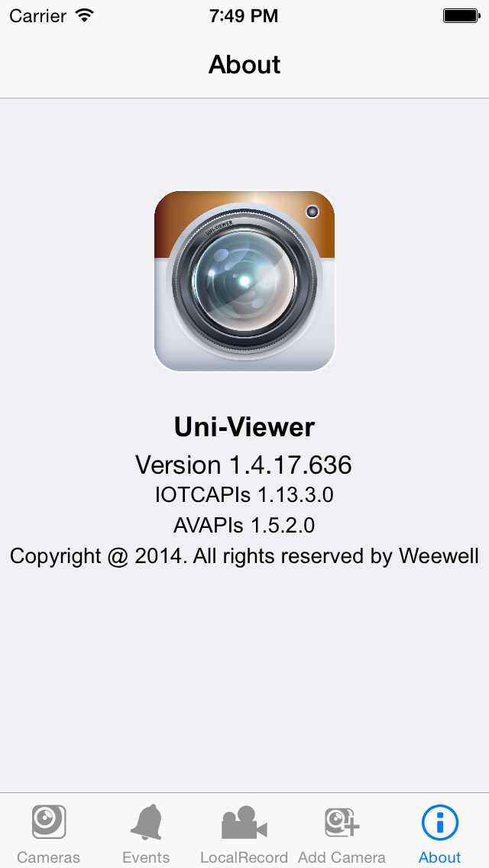The image size is (489, 868).
Task: Tap the About tab label text
Action: click(439, 857)
